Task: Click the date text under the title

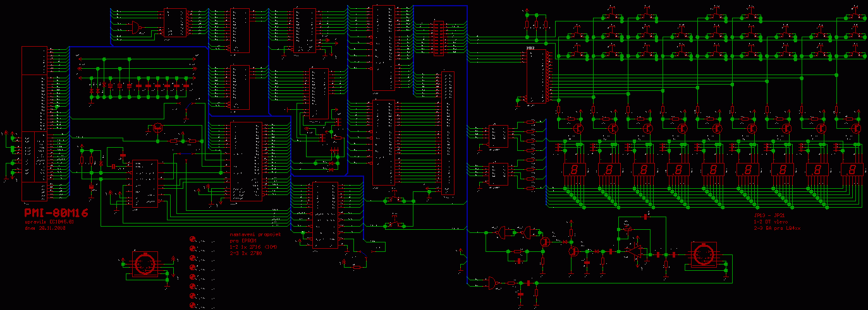Action: click(x=45, y=228)
